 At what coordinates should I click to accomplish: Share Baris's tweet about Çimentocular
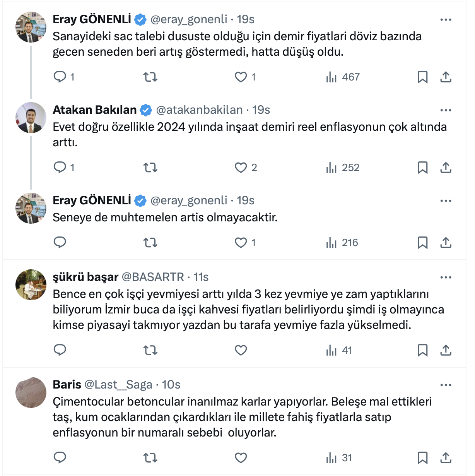click(446, 458)
